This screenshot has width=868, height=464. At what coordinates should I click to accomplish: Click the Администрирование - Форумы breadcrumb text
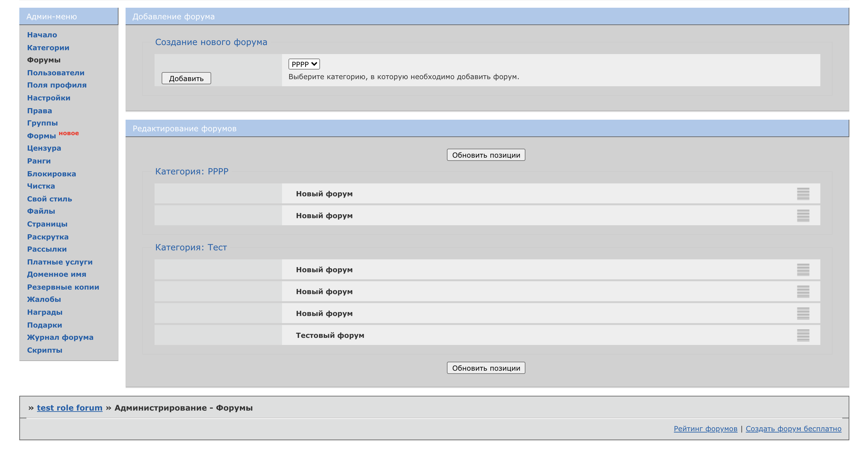(x=183, y=408)
